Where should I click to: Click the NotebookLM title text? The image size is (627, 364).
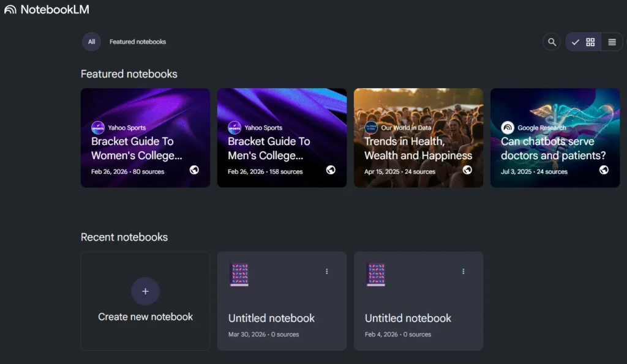point(54,10)
